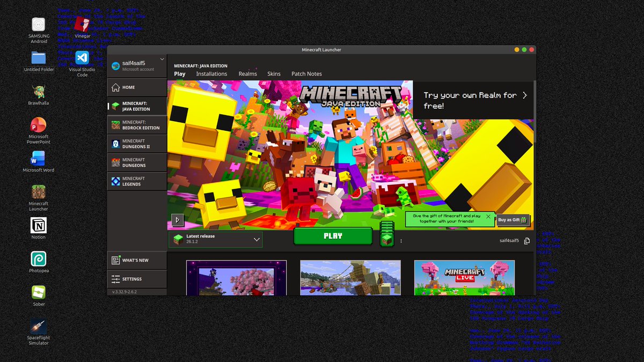Open the Home section in the launcher sidebar
The height and width of the screenshot is (362, 644).
point(137,87)
